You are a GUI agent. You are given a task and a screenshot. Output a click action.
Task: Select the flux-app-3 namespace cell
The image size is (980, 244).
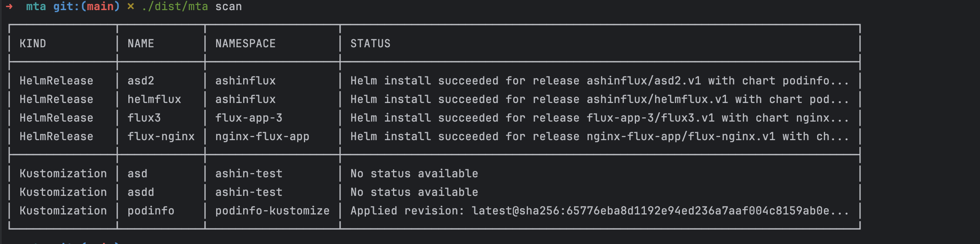pyautogui.click(x=249, y=118)
